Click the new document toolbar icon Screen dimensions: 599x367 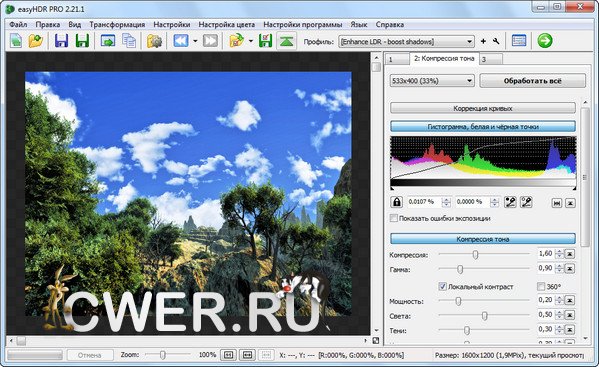coord(16,41)
